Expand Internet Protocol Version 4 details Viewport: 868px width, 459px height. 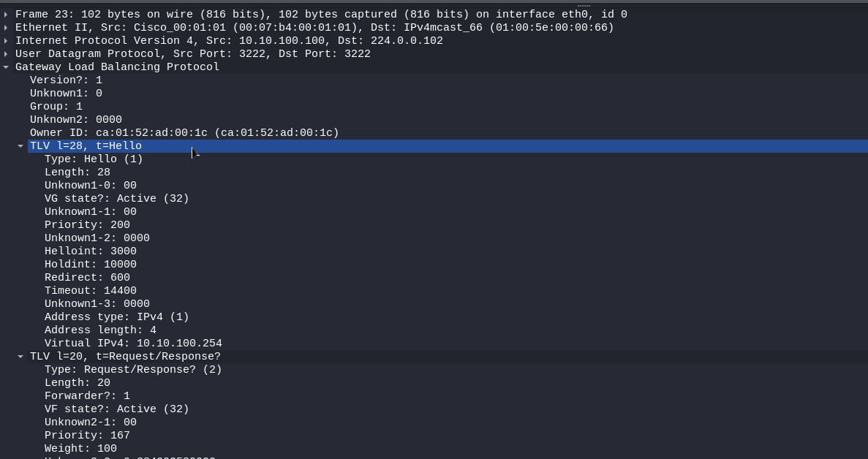tap(7, 41)
